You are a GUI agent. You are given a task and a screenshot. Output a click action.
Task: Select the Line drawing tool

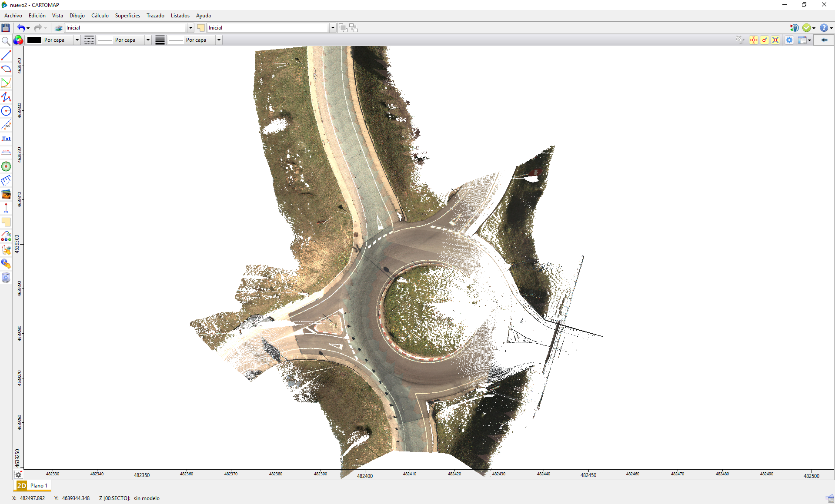[x=6, y=55]
